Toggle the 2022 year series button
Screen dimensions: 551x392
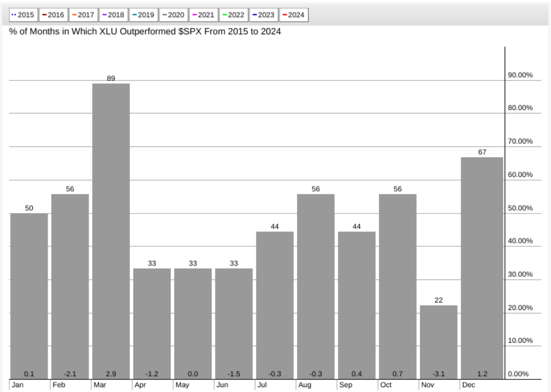(x=234, y=15)
